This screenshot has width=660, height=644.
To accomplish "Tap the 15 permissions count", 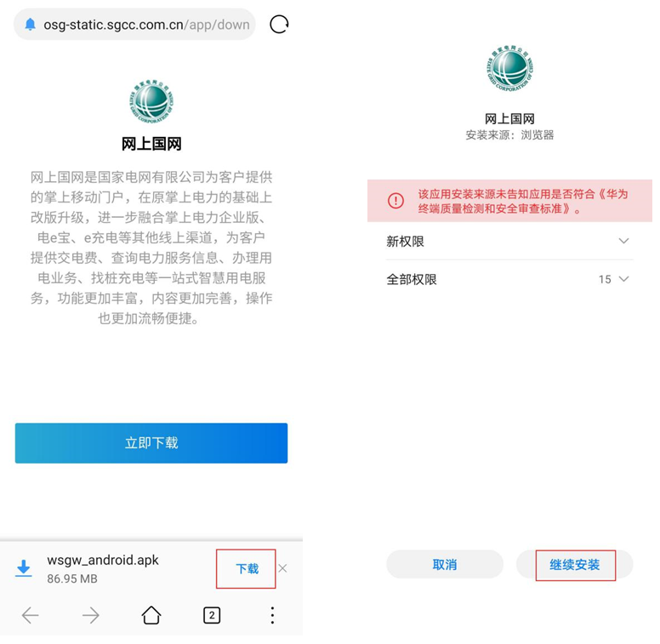I will pyautogui.click(x=605, y=280).
